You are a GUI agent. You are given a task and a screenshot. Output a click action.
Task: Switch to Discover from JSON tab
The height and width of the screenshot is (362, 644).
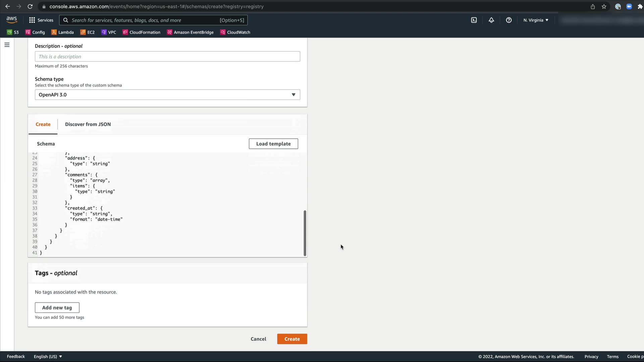click(88, 124)
